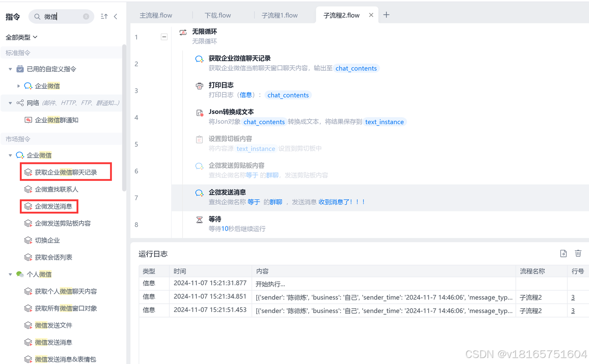The image size is (589, 364).
Task: Click the search magnifier icon
Action: [37, 17]
